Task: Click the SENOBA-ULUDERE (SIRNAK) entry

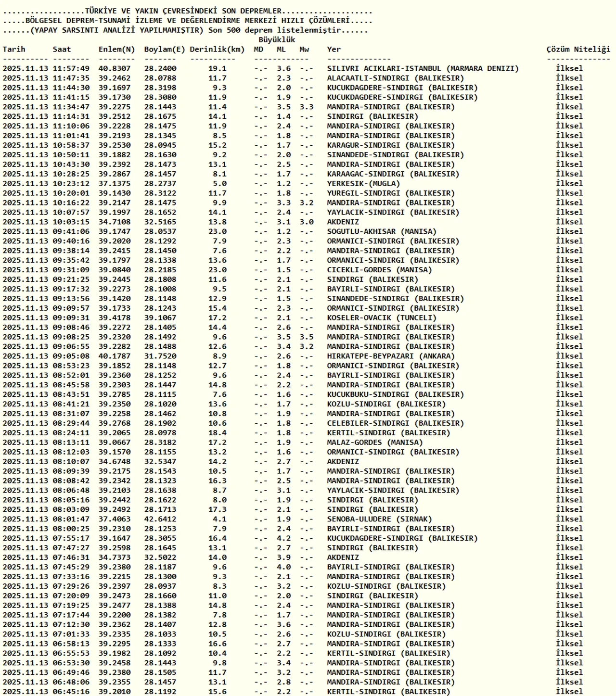Action: [x=379, y=519]
